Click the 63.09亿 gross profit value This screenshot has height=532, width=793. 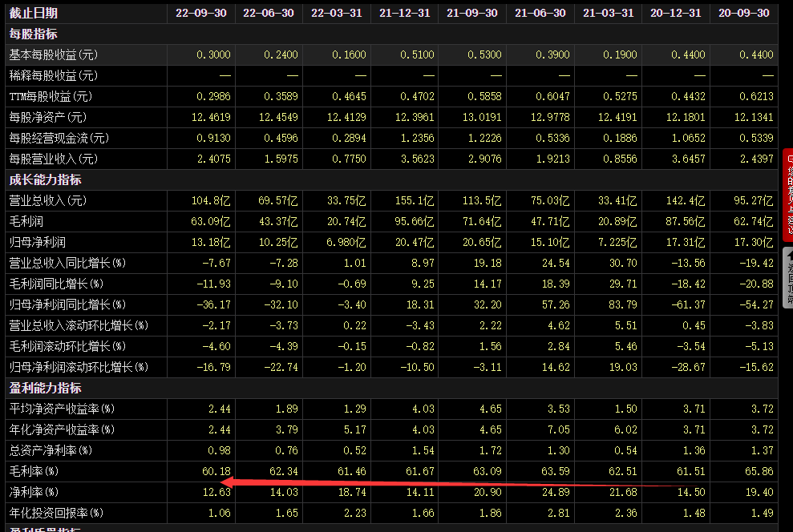point(211,221)
